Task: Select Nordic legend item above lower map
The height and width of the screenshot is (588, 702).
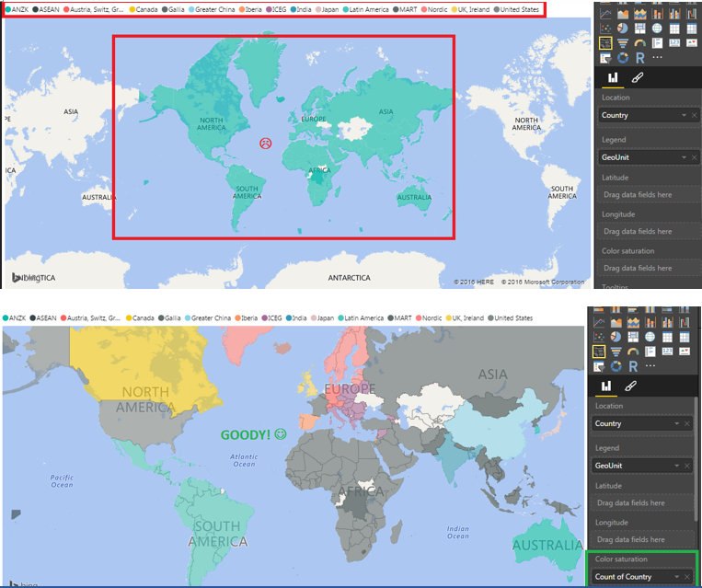Action: tap(429, 318)
